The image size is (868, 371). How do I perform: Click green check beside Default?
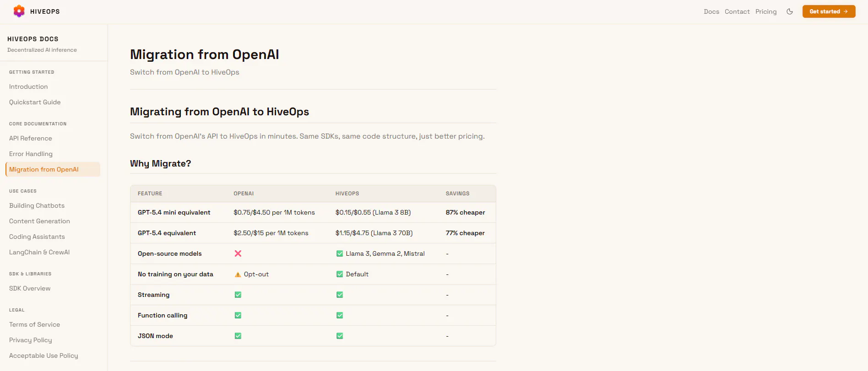click(x=340, y=274)
